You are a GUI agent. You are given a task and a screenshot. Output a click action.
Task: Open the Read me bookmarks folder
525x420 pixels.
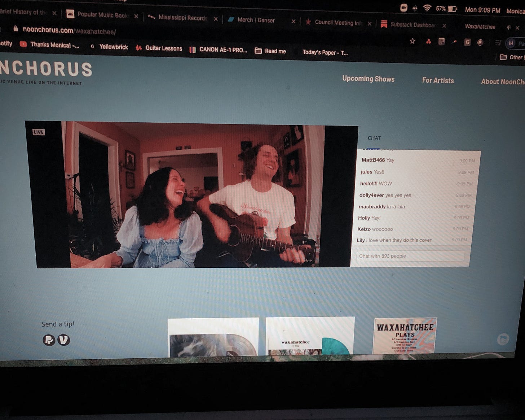pos(270,51)
